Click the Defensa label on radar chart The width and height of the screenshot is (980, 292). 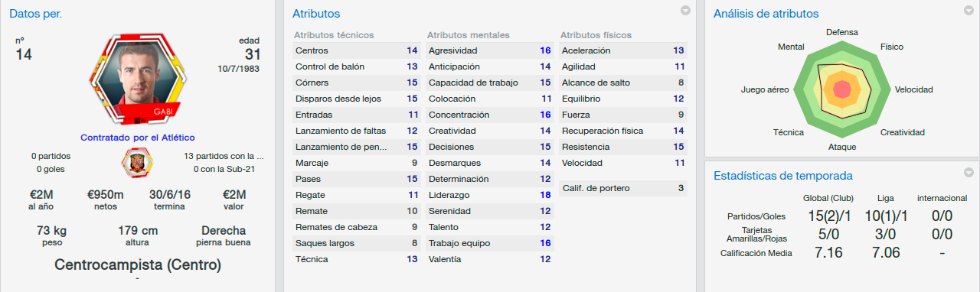[x=842, y=33]
